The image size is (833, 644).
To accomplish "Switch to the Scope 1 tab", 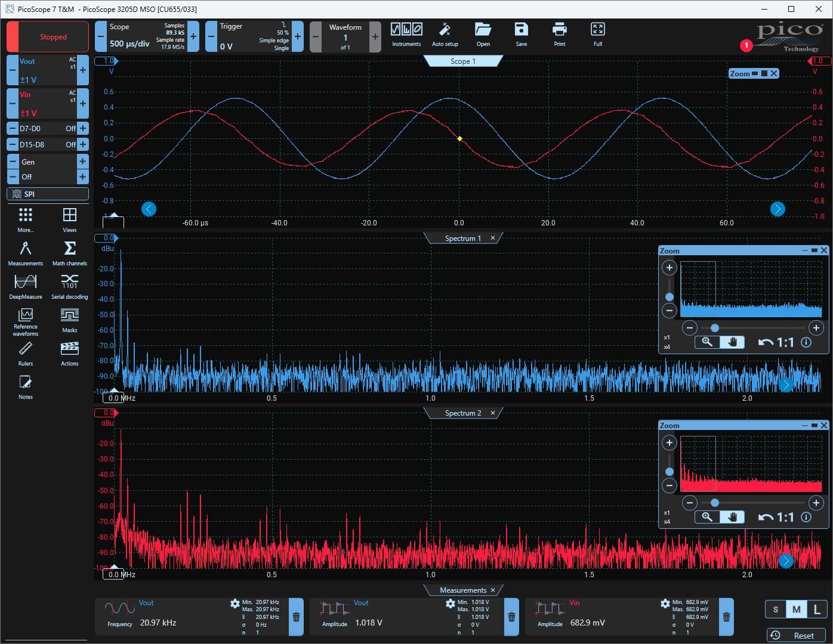I will [463, 61].
